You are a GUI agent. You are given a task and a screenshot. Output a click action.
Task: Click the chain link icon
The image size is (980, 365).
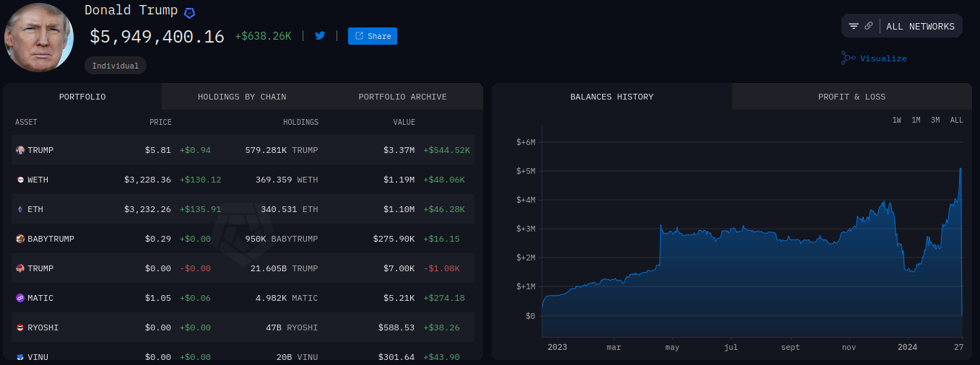pos(869,26)
